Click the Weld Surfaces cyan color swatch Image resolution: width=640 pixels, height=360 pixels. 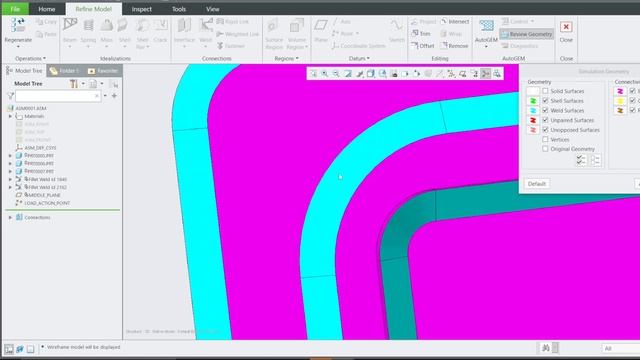533,110
